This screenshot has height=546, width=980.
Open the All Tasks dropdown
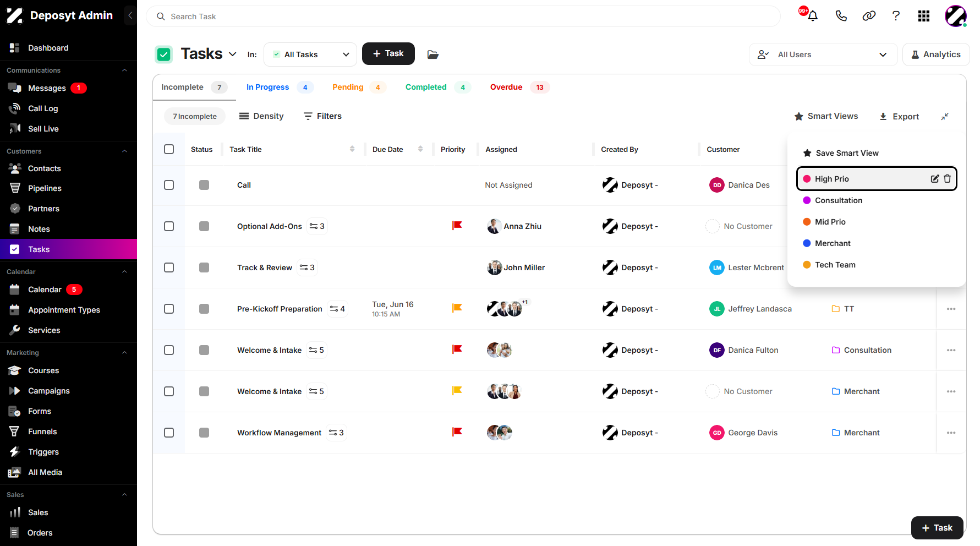coord(310,54)
